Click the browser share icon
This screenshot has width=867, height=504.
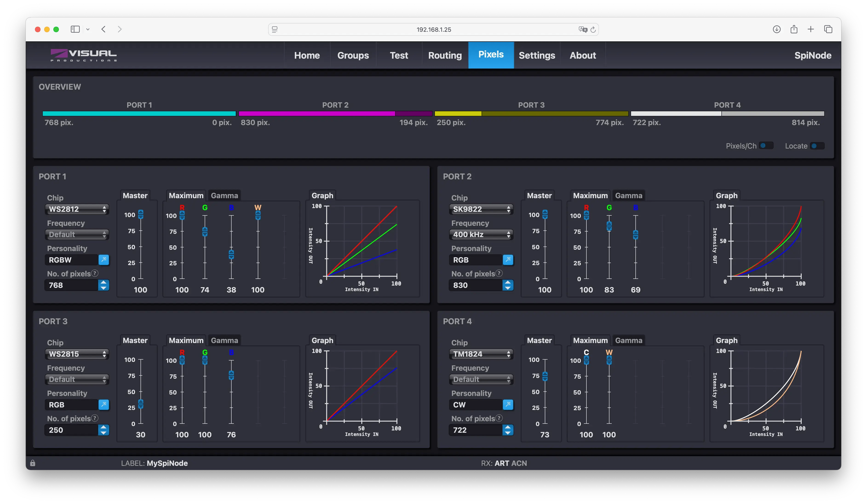coord(794,29)
